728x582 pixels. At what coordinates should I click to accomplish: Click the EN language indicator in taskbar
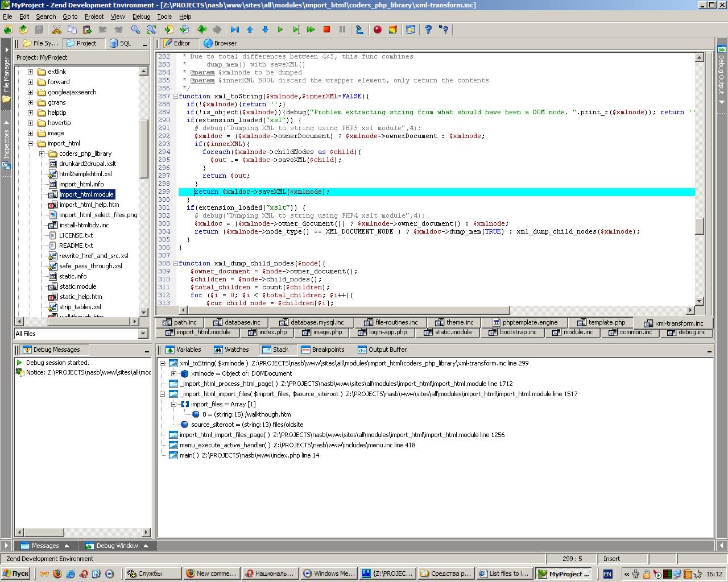(x=607, y=573)
